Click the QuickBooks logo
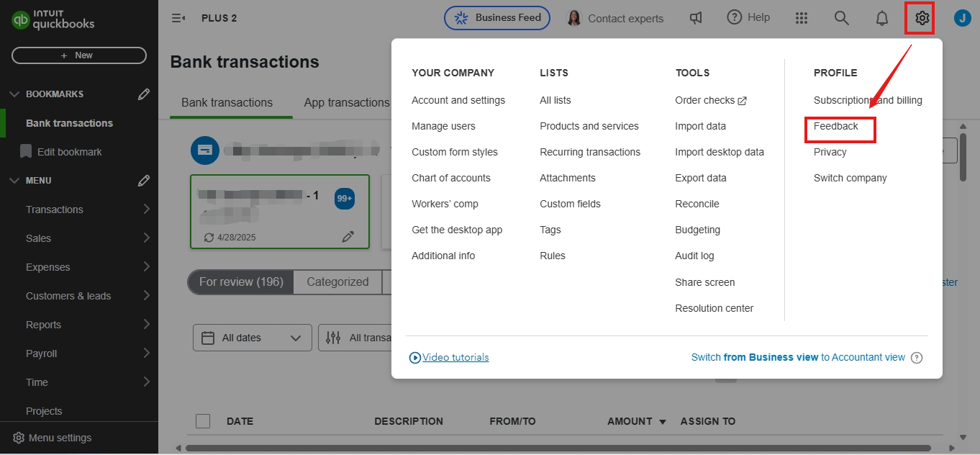Image resolution: width=980 pixels, height=455 pixels. (x=53, y=19)
